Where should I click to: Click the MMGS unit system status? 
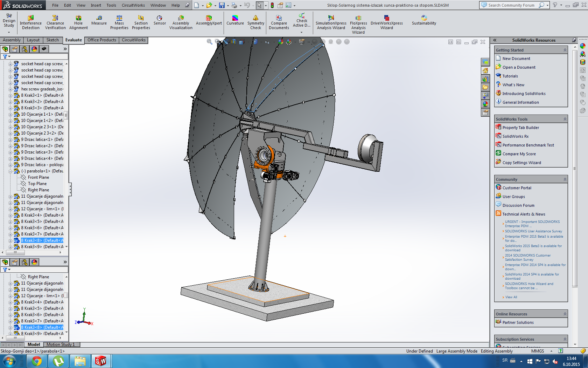point(538,351)
